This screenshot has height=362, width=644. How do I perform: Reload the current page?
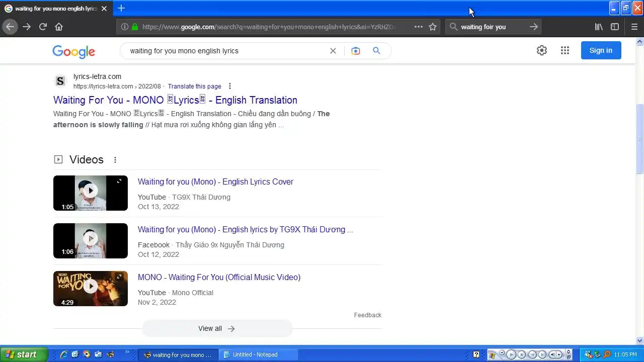click(x=43, y=27)
